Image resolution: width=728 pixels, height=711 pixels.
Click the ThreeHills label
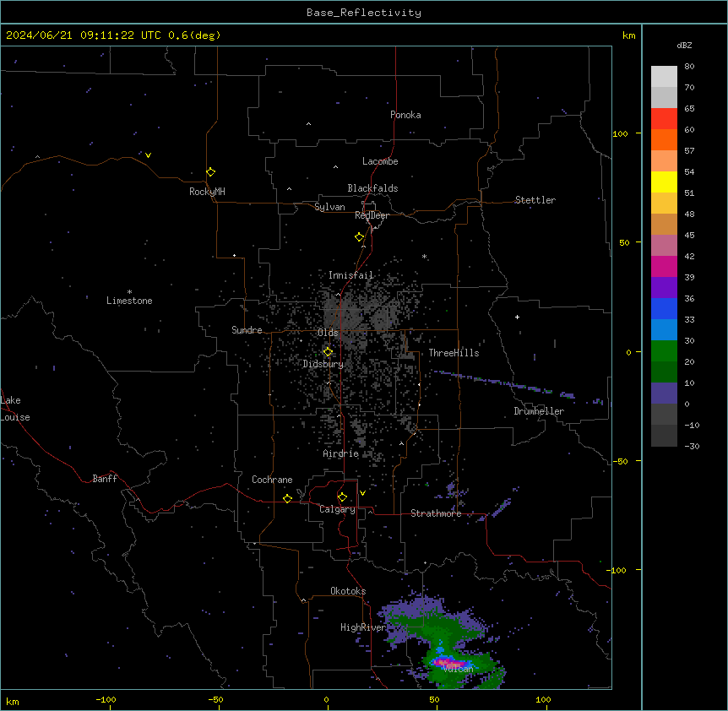pos(454,353)
